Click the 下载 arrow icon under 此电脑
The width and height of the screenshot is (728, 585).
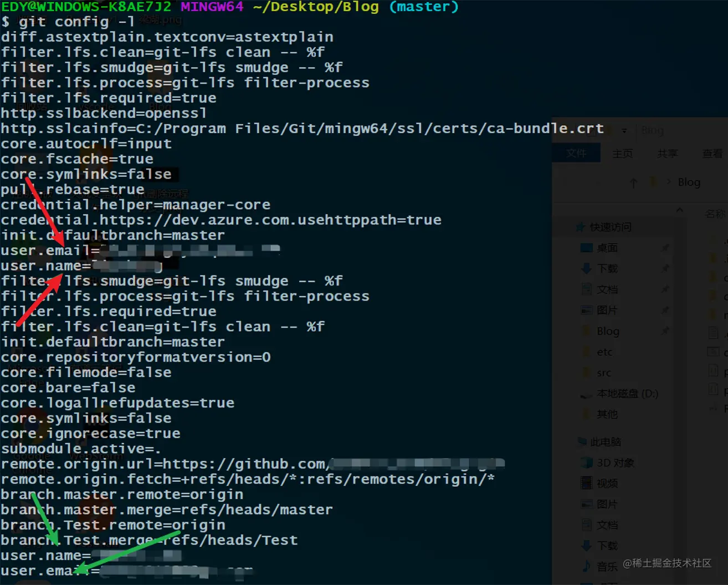coord(587,546)
